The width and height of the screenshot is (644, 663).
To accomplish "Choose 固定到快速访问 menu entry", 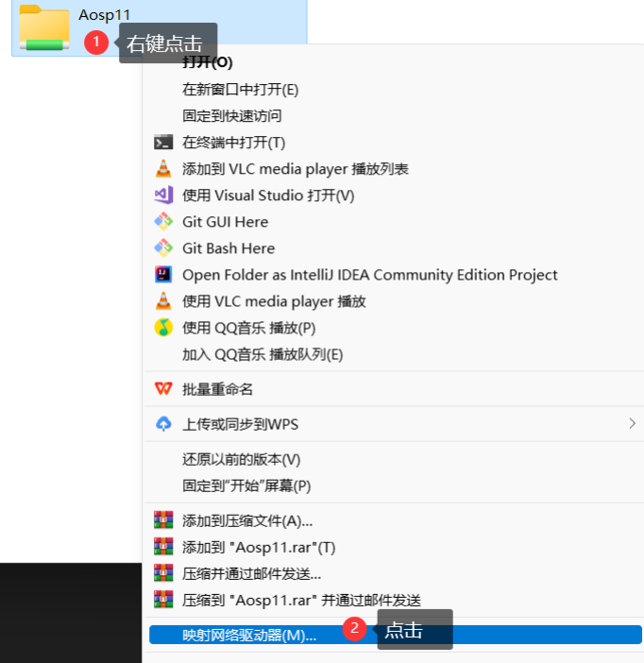I will pos(231,116).
